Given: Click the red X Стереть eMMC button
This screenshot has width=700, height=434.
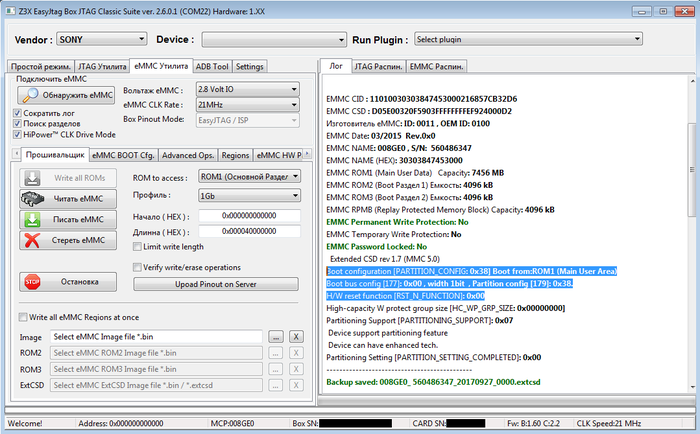Looking at the screenshot, I should coord(68,240).
